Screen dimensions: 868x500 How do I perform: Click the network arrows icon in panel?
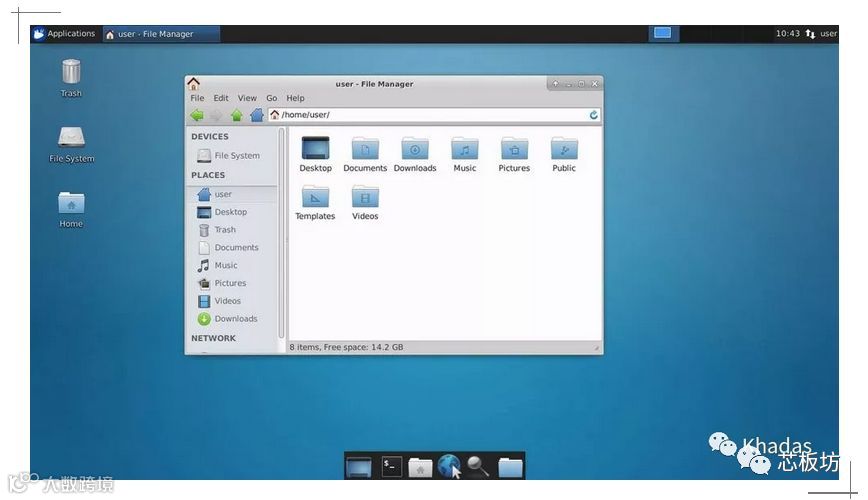810,34
